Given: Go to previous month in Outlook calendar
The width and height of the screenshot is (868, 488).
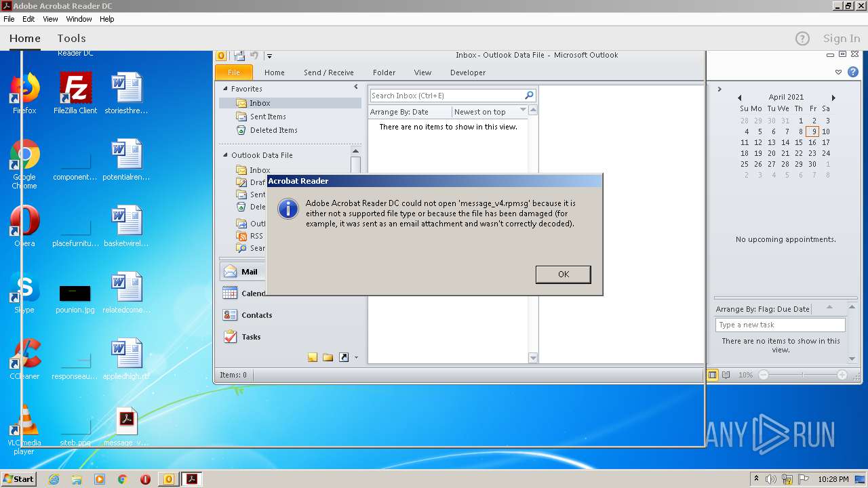Looking at the screenshot, I should click(739, 98).
